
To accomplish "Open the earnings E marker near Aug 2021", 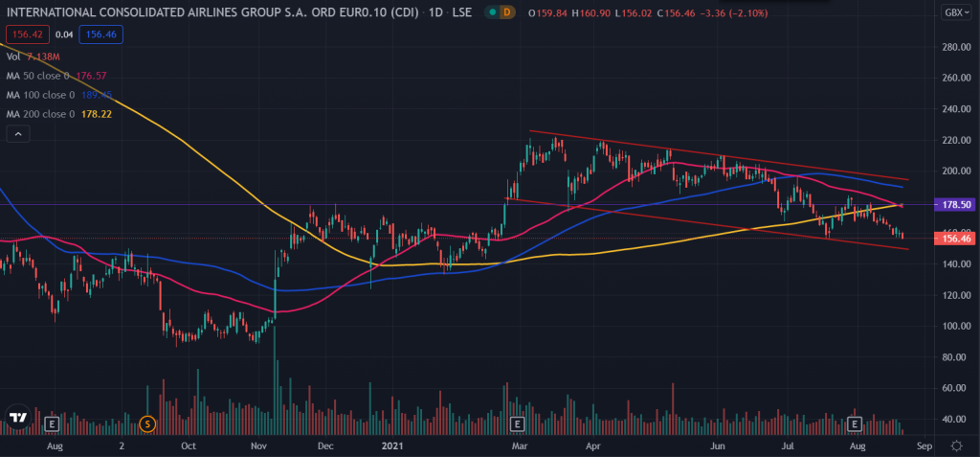I will tap(855, 424).
